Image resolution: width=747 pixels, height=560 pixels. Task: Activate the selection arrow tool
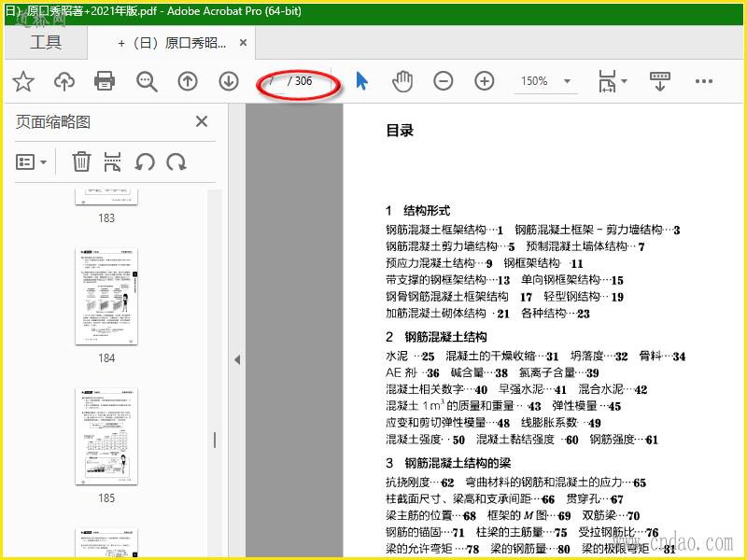coord(362,81)
